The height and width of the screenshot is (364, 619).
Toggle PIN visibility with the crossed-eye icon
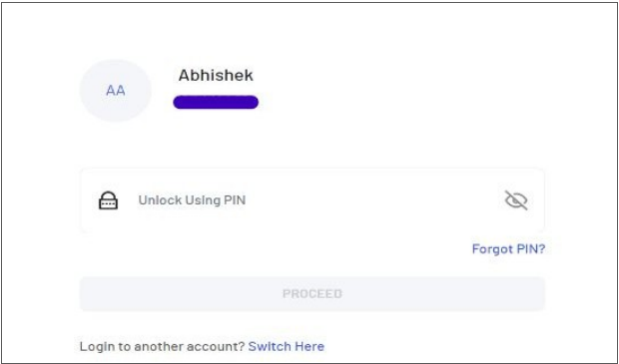[x=516, y=200]
